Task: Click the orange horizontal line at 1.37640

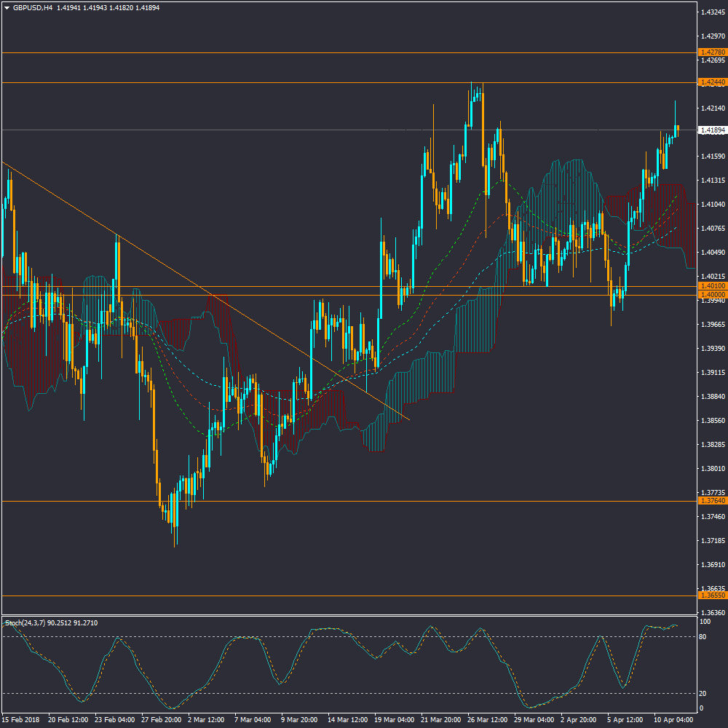Action: (x=364, y=501)
